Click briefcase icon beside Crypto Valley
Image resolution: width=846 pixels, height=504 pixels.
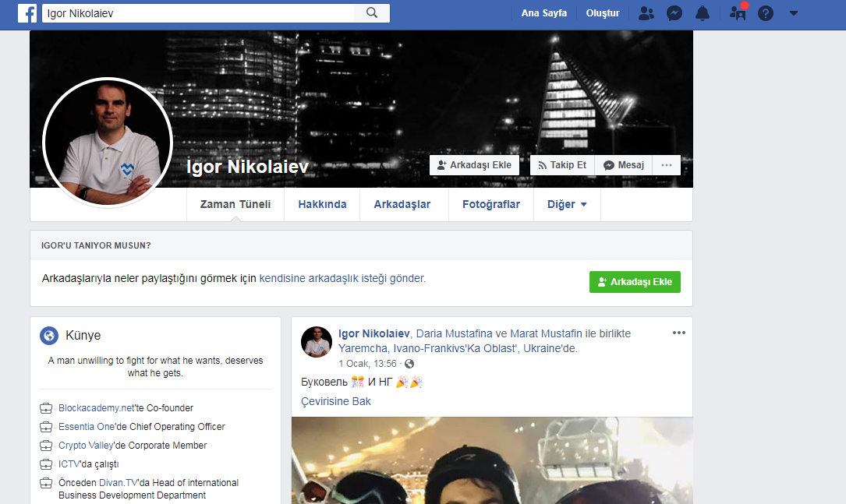point(47,446)
